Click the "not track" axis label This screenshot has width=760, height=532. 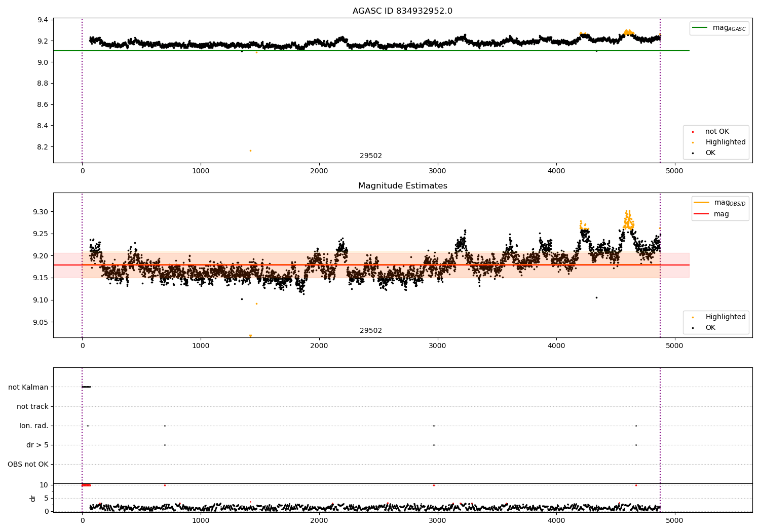coord(32,407)
